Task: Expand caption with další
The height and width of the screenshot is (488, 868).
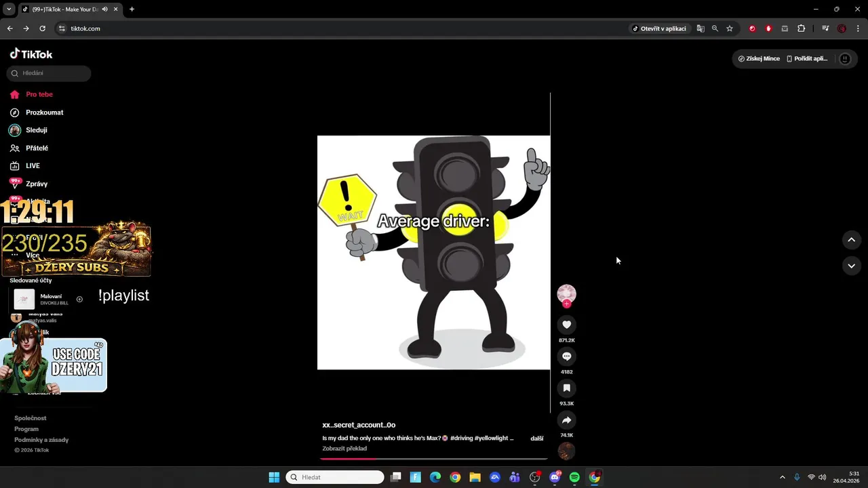Action: pyautogui.click(x=537, y=439)
